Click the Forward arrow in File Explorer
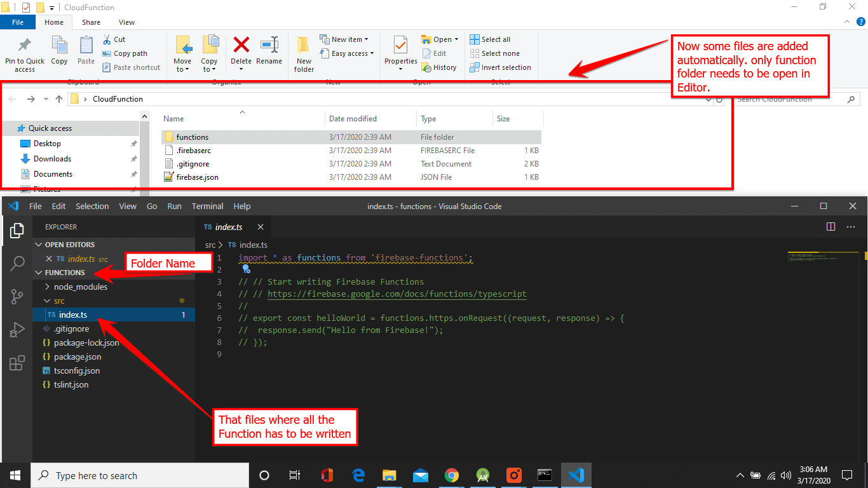Image resolution: width=868 pixels, height=488 pixels. pyautogui.click(x=31, y=99)
